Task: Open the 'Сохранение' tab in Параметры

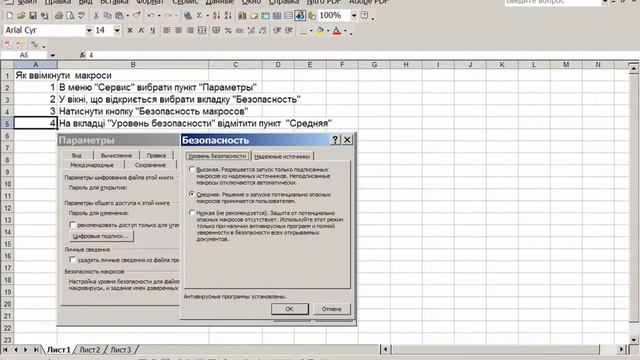Action: (150, 165)
